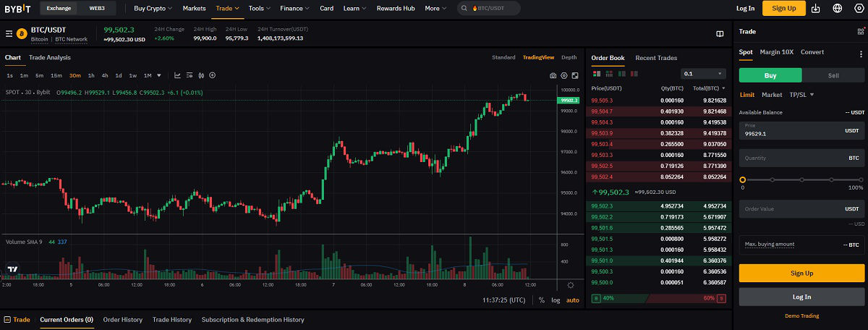Image resolution: width=868 pixels, height=330 pixels.
Task: Show buy orders only order book view
Action: 621,74
